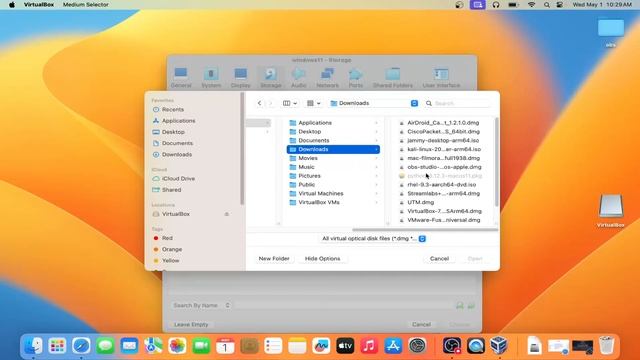Viewport: 640px width, 360px height.
Task: Click Hide Options button
Action: [x=322, y=258]
